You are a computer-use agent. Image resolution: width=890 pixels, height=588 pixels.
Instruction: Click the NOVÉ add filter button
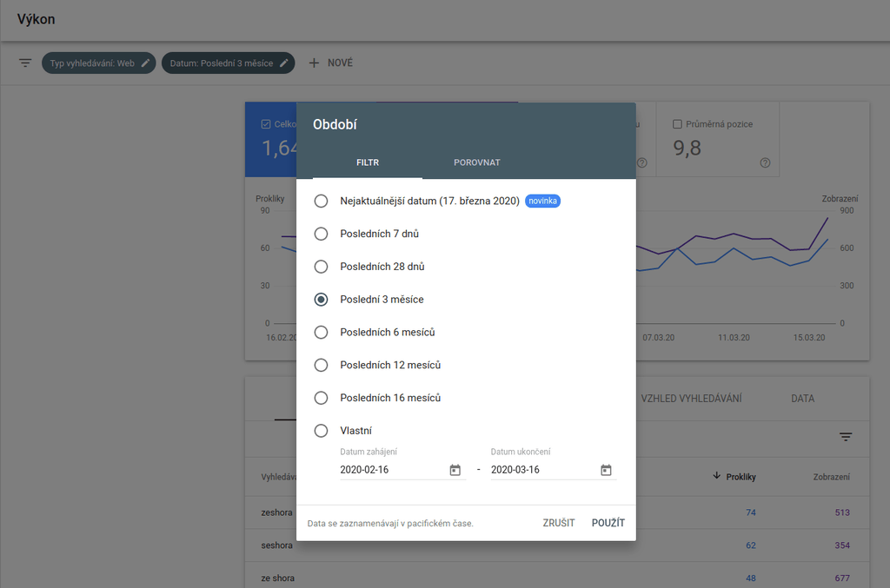tap(331, 63)
